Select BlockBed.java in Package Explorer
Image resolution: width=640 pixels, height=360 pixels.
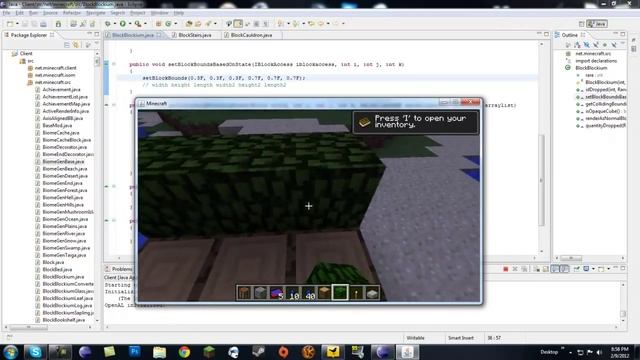[x=57, y=269]
